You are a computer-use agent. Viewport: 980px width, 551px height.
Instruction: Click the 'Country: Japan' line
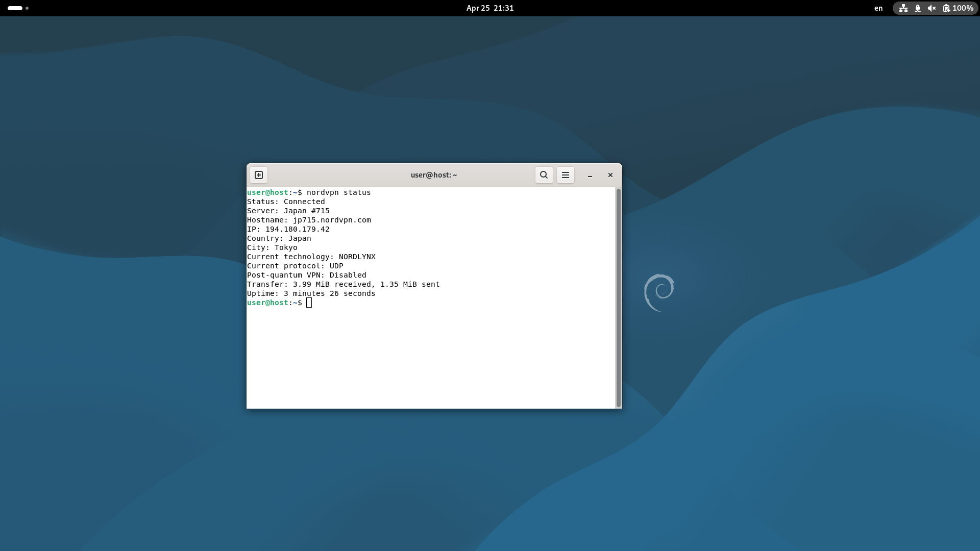coord(279,238)
